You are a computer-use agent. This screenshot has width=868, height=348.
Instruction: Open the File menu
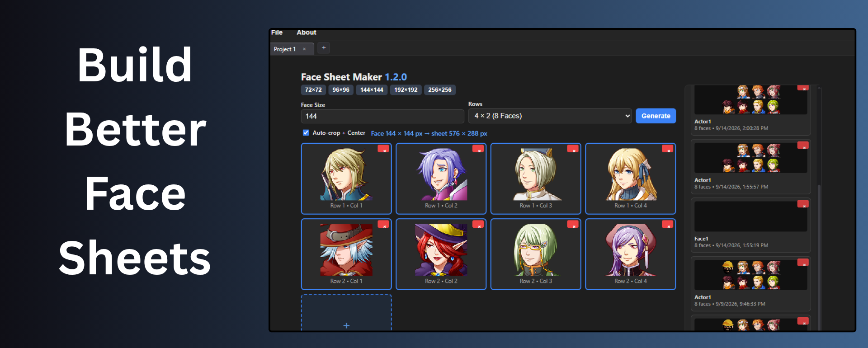(x=277, y=33)
